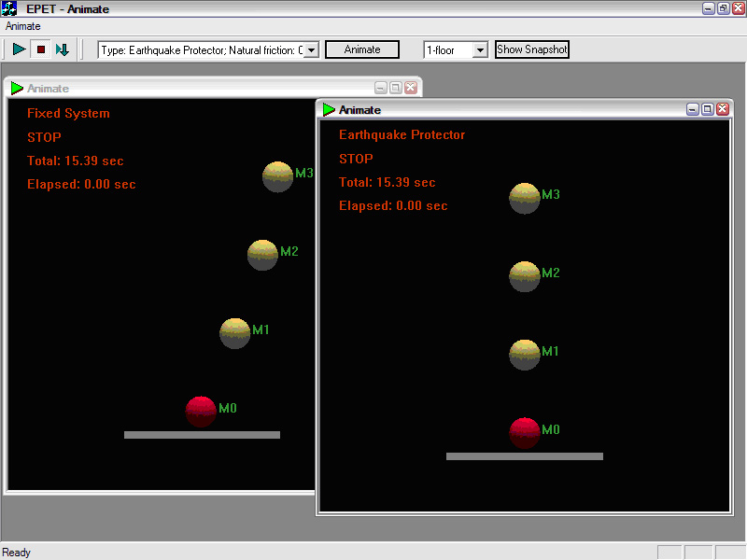Screen dimensions: 747x560
Task: Click gray ground bar in Earthquake Protector window
Action: click(525, 456)
